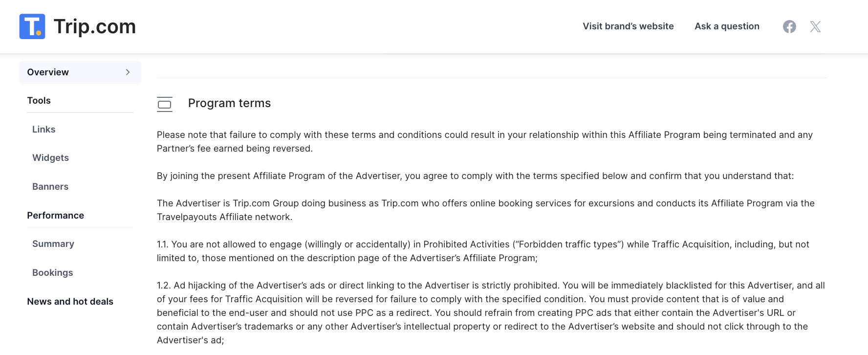The width and height of the screenshot is (868, 355).
Task: Click clause 1.2 ad hijacking paragraph
Action: pos(491,313)
